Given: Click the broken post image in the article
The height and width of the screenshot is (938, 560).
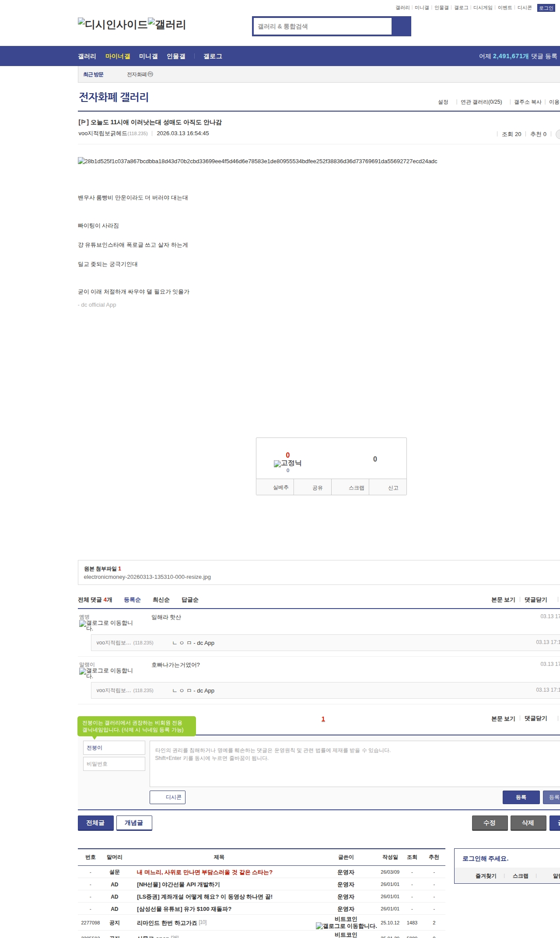Looking at the screenshot, I should click(x=81, y=161).
